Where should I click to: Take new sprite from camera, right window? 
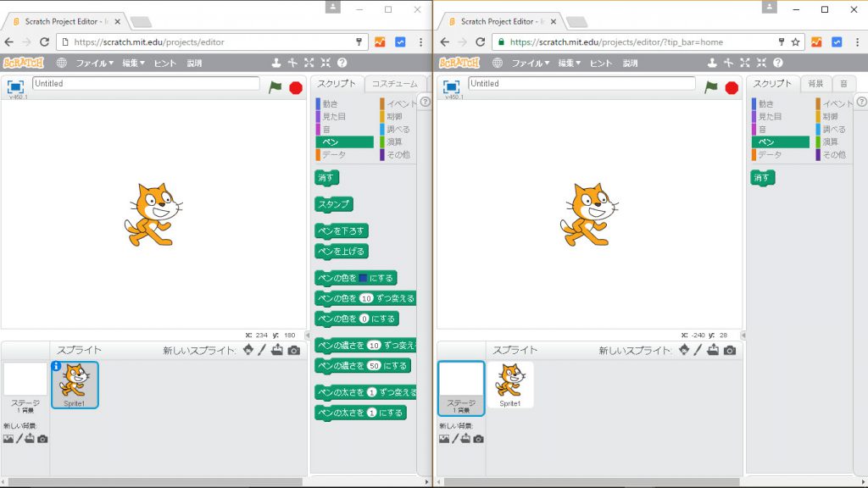point(730,350)
